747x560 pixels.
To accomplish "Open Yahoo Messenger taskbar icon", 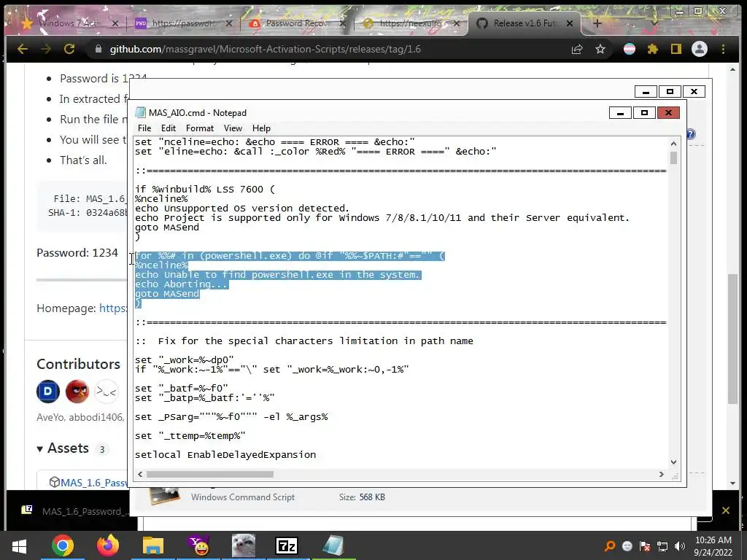I will click(198, 545).
